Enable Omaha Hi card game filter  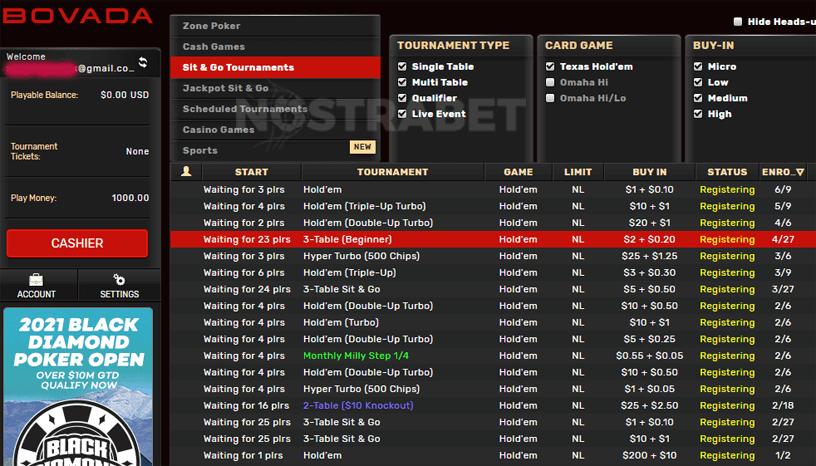coord(550,82)
